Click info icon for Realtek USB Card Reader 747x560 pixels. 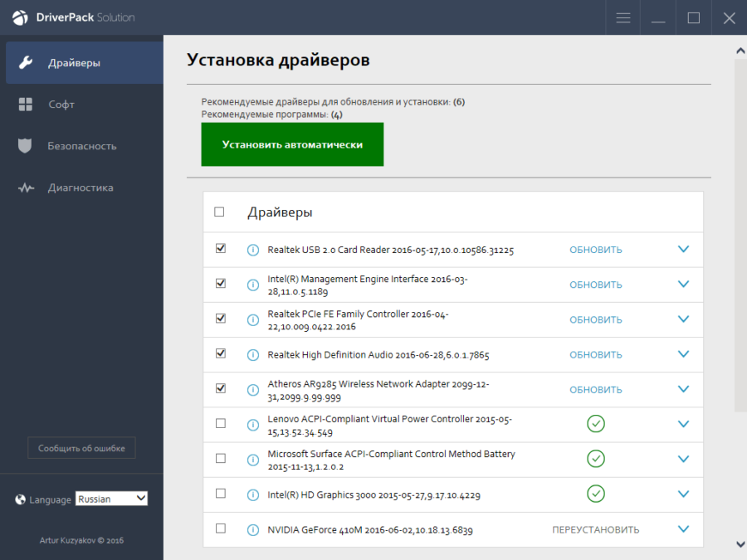coord(253,250)
